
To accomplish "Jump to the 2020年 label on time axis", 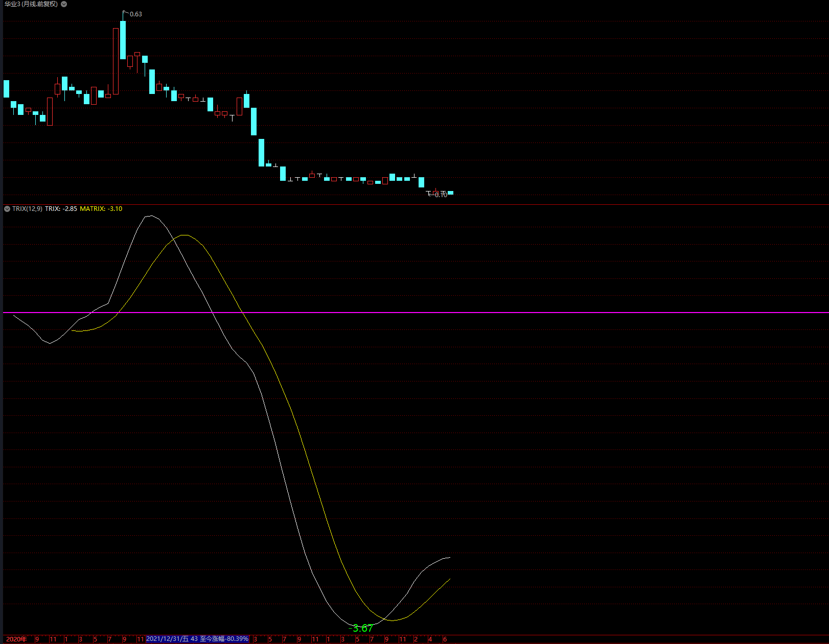I will (x=16, y=639).
